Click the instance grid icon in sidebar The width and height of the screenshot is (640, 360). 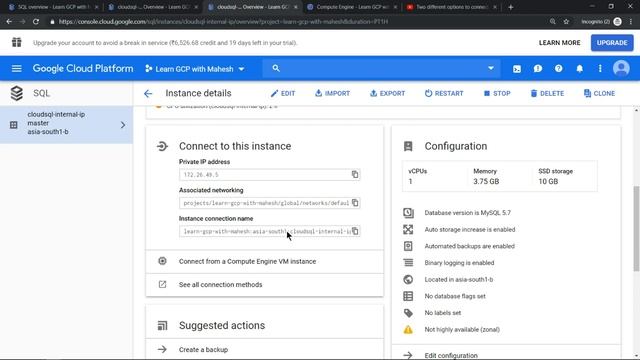(x=13, y=125)
